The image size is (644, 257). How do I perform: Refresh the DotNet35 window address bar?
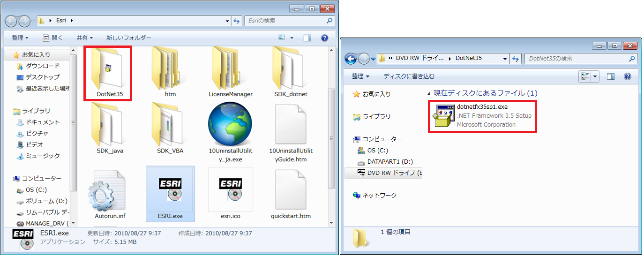coord(516,59)
